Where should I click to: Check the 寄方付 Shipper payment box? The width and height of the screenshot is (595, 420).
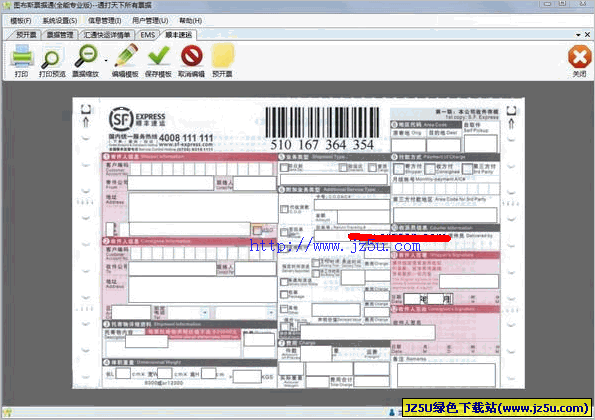pyautogui.click(x=399, y=169)
